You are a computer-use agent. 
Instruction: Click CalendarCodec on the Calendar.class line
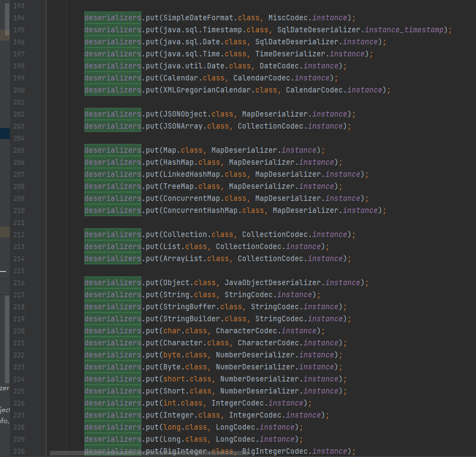tap(262, 78)
